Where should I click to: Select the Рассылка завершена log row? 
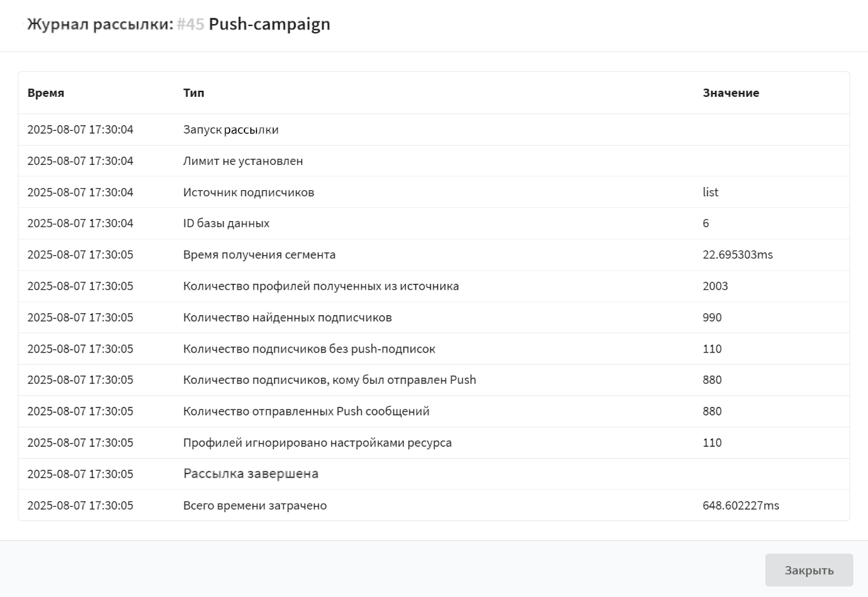coord(250,474)
